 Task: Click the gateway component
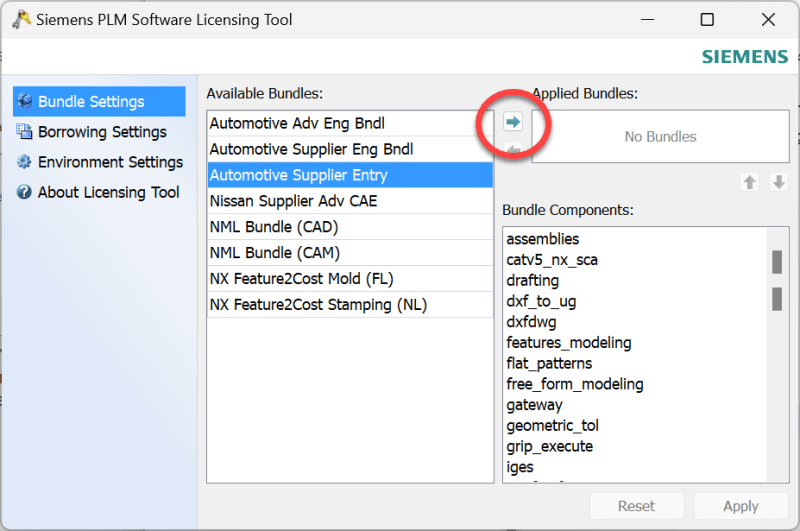coord(534,405)
